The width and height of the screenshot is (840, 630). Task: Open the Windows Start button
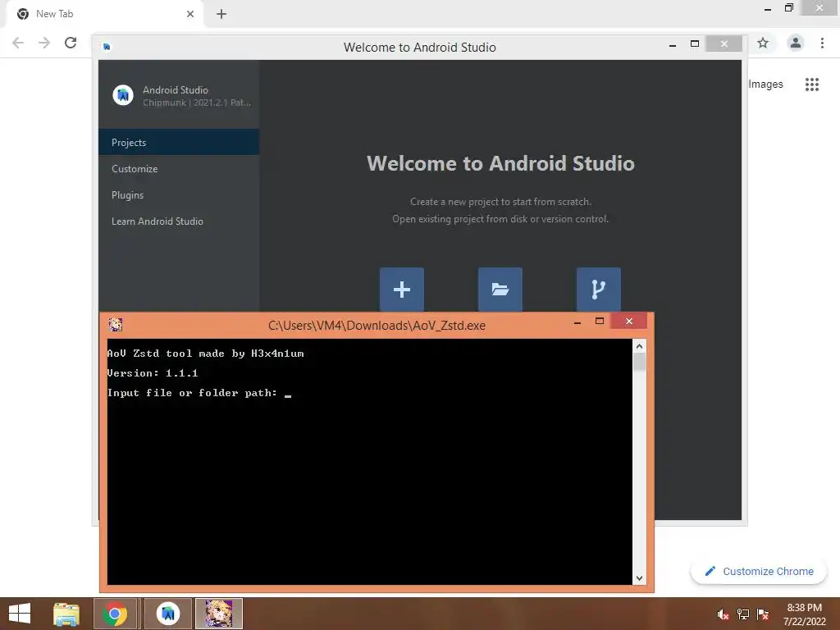[20, 614]
